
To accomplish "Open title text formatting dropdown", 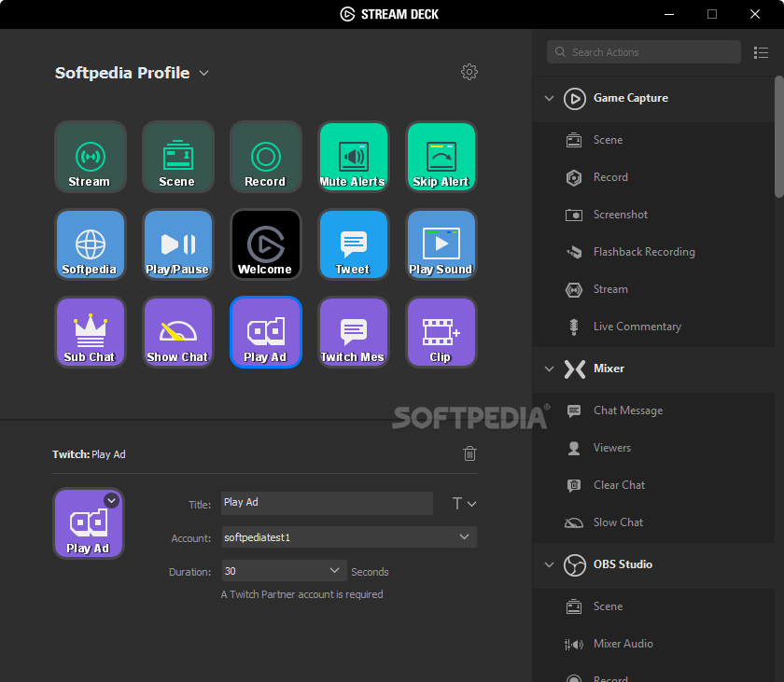I will [x=464, y=504].
